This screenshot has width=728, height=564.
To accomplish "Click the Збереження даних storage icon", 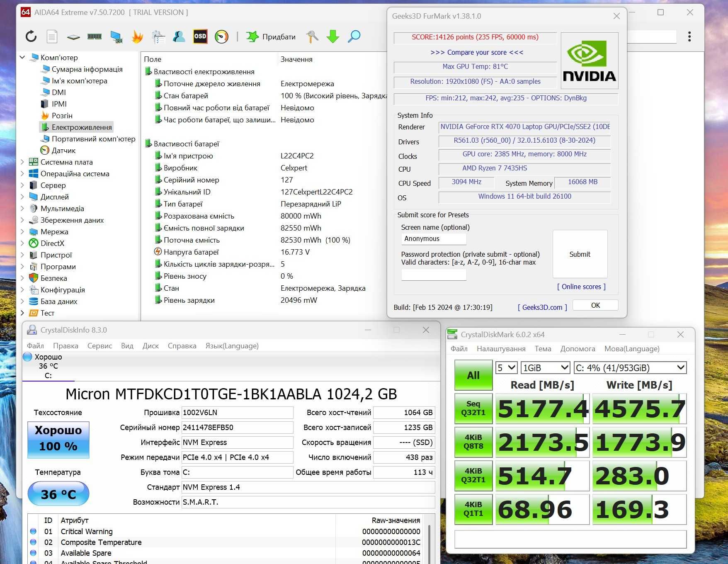I will click(x=34, y=220).
